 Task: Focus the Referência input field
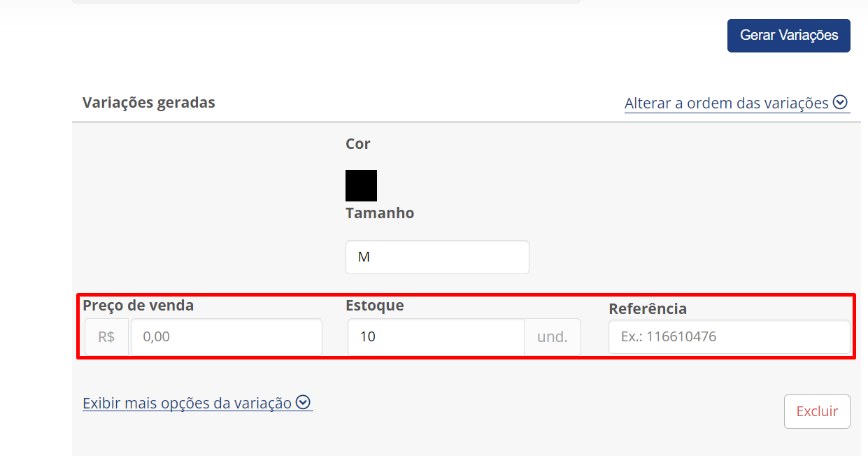[730, 336]
